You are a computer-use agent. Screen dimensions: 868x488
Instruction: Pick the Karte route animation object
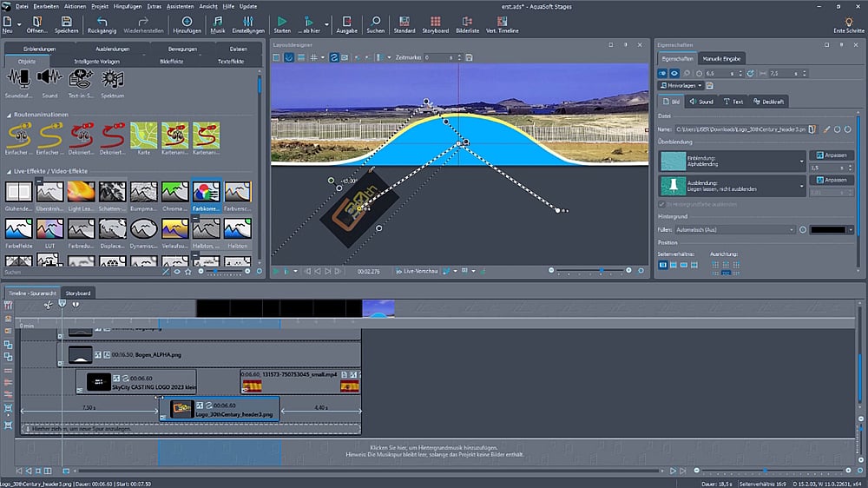[x=143, y=135]
